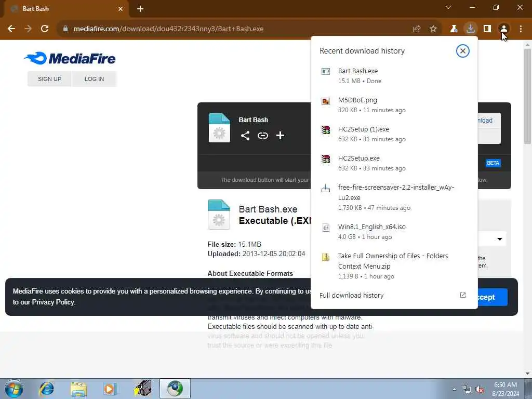532x399 pixels.
Task: Open Chrome Labs flask icon
Action: [454, 29]
